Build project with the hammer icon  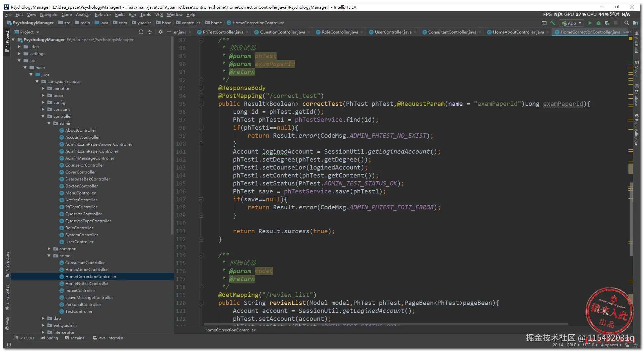[552, 23]
